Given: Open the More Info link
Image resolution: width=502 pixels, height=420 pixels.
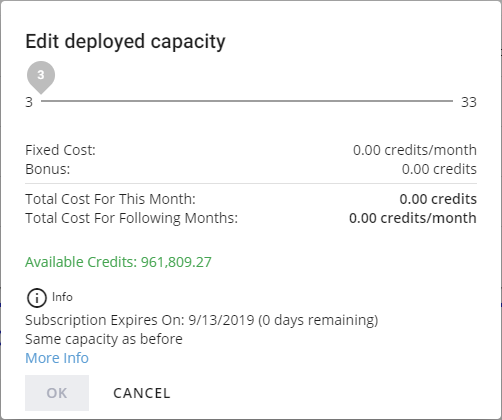Looking at the screenshot, I should 57,358.
